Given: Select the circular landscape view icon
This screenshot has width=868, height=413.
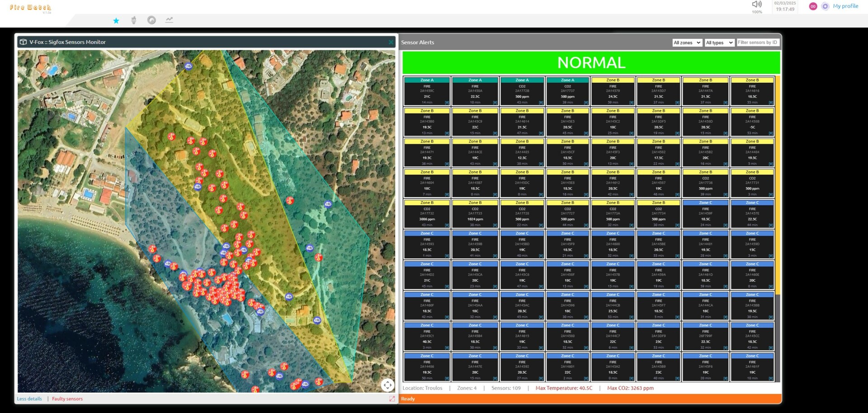Looking at the screenshot, I should 151,20.
